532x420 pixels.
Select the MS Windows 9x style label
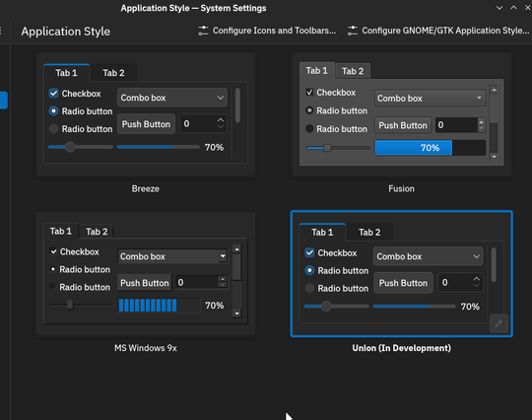click(x=146, y=348)
